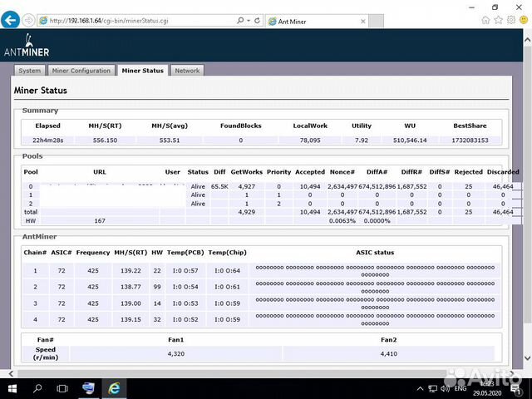Click Fan2 speed value 4,410
The image size is (532, 399).
pos(389,354)
